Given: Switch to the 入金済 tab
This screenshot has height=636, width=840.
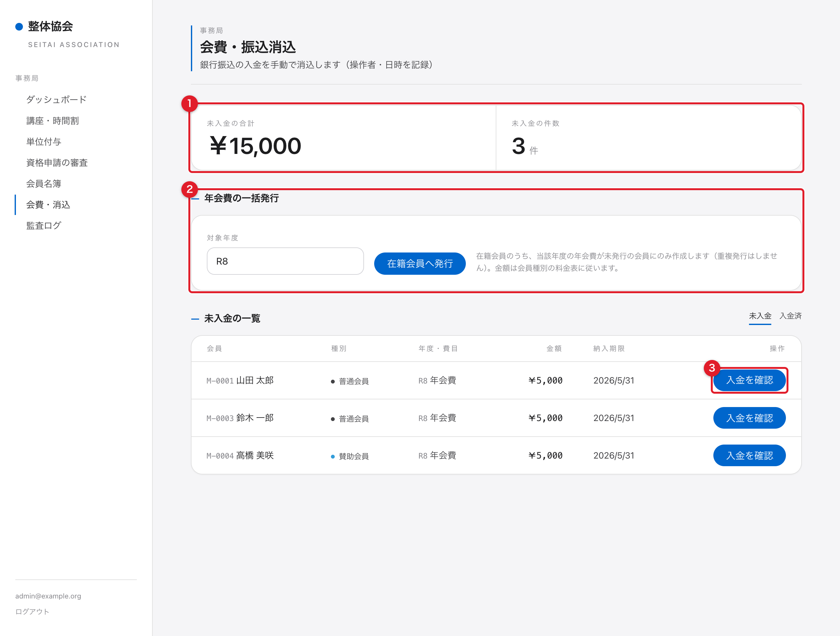Looking at the screenshot, I should (790, 316).
